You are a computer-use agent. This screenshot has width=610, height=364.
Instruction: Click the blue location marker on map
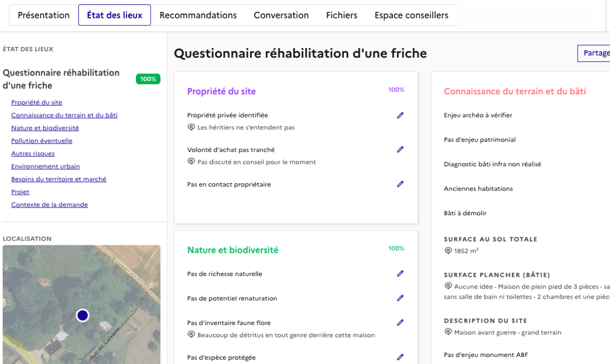click(83, 315)
